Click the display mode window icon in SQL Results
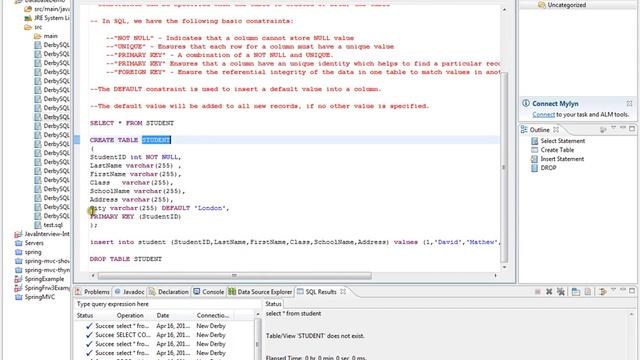640x360 pixels. (576, 291)
